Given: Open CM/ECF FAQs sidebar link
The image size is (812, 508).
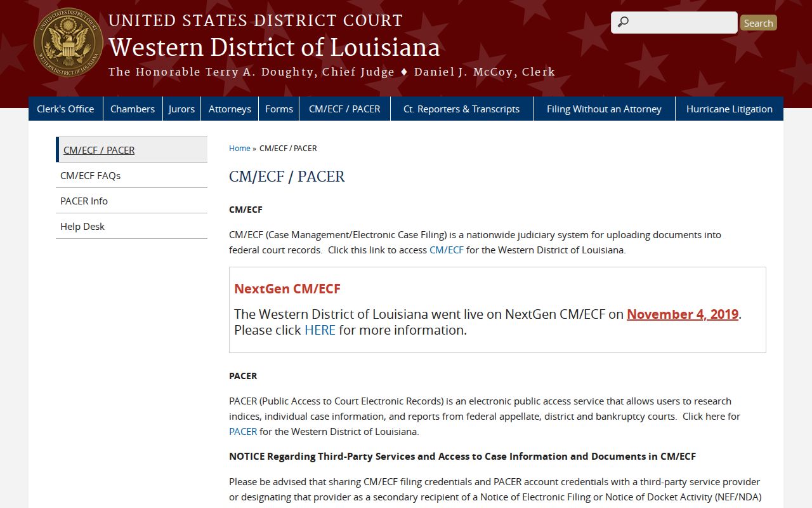Looking at the screenshot, I should (x=132, y=175).
